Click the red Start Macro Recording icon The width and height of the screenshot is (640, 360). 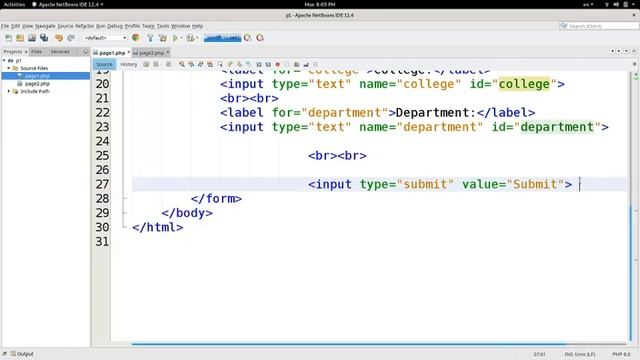(x=278, y=64)
